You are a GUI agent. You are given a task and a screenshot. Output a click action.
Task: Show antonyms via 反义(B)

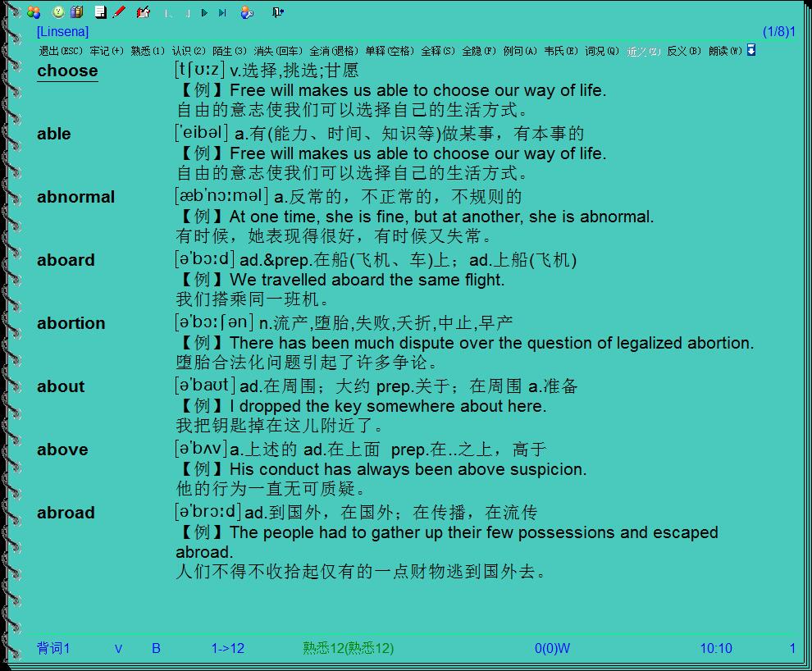[684, 51]
